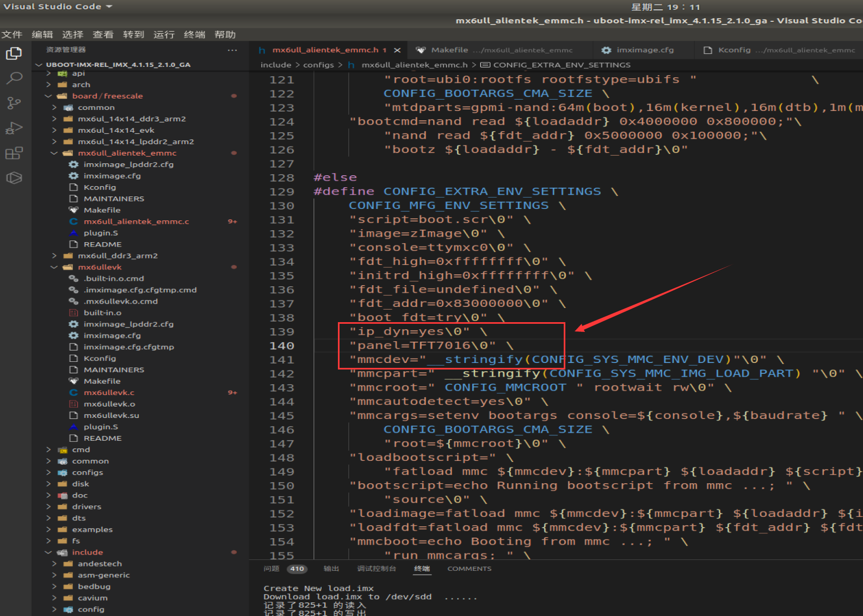
Task: Switch to the 问题 panel tab
Action: pyautogui.click(x=272, y=569)
